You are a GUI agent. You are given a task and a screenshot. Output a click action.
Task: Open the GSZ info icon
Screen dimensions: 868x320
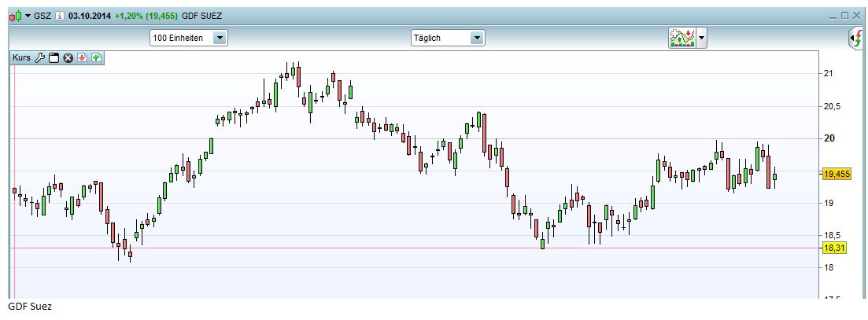click(60, 15)
